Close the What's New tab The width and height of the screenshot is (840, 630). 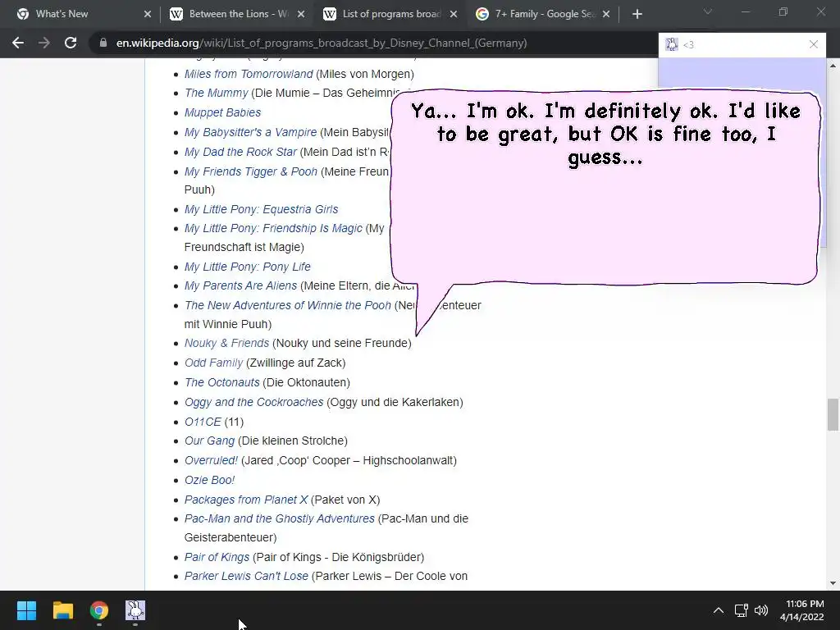pyautogui.click(x=148, y=14)
